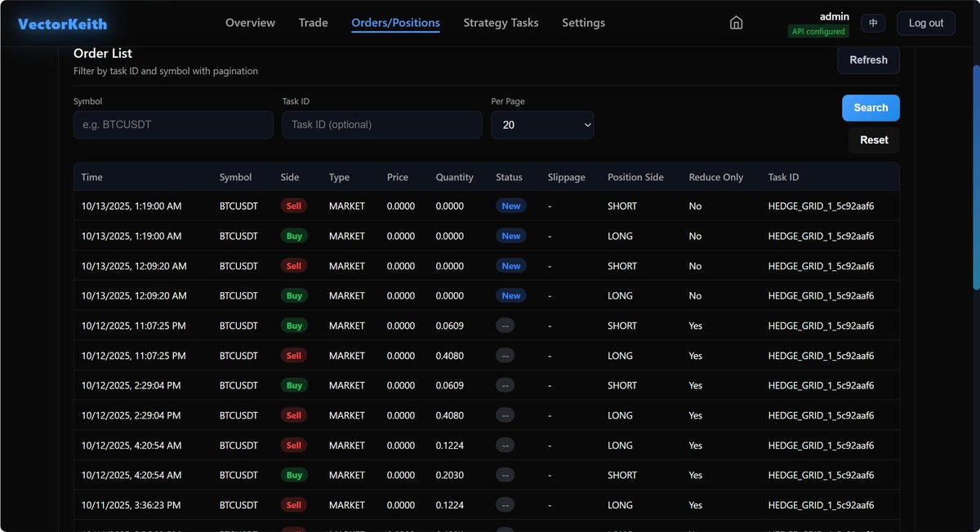This screenshot has width=980, height=532.
Task: Open the Per Page dropdown
Action: tap(542, 125)
